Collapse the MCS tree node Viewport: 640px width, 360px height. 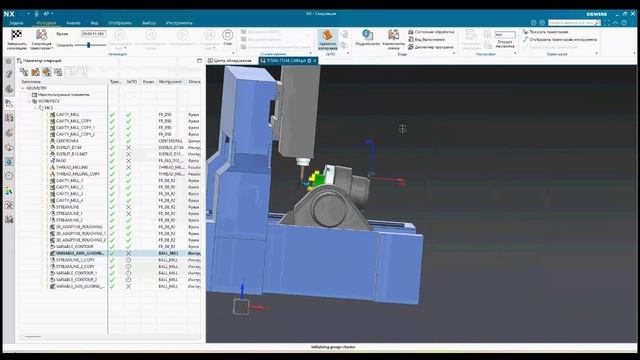[x=36, y=108]
